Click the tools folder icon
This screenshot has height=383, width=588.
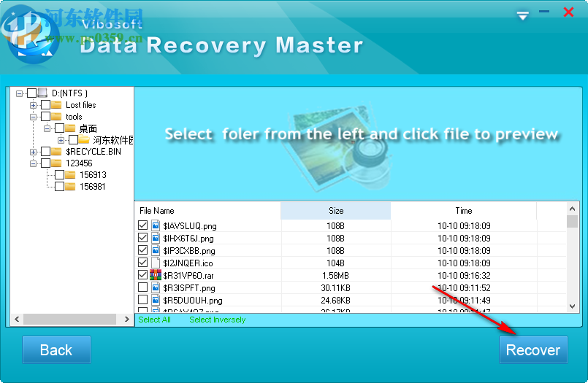[x=56, y=116]
